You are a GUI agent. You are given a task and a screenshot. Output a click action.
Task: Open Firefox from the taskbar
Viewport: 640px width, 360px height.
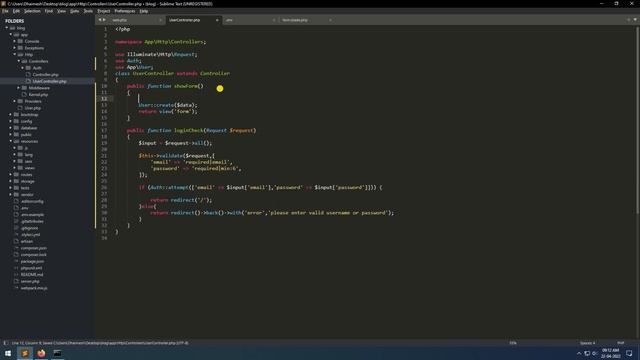click(41, 353)
